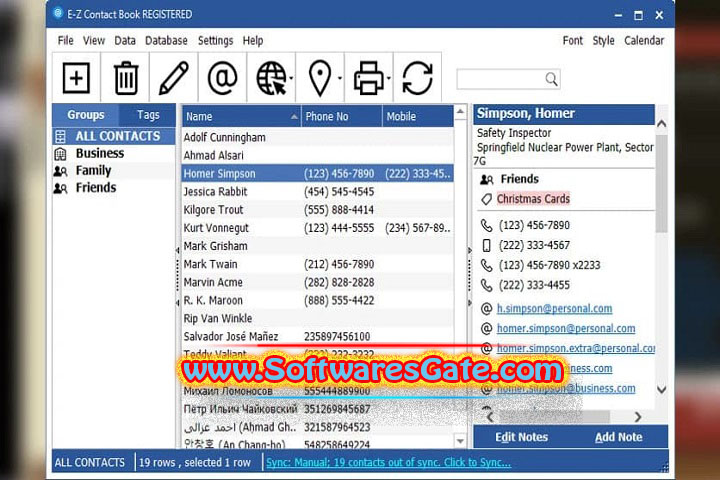Click the Map location pin icon

click(320, 78)
